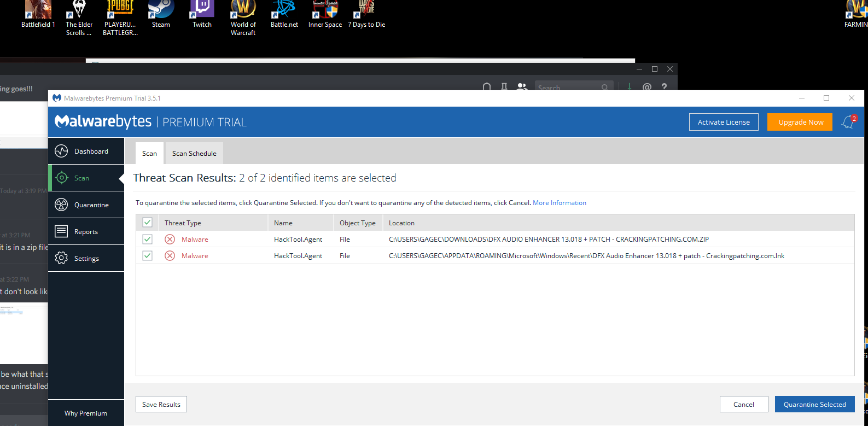Select the Malware label in the .ZIP row
Image resolution: width=868 pixels, height=426 pixels.
tap(195, 240)
